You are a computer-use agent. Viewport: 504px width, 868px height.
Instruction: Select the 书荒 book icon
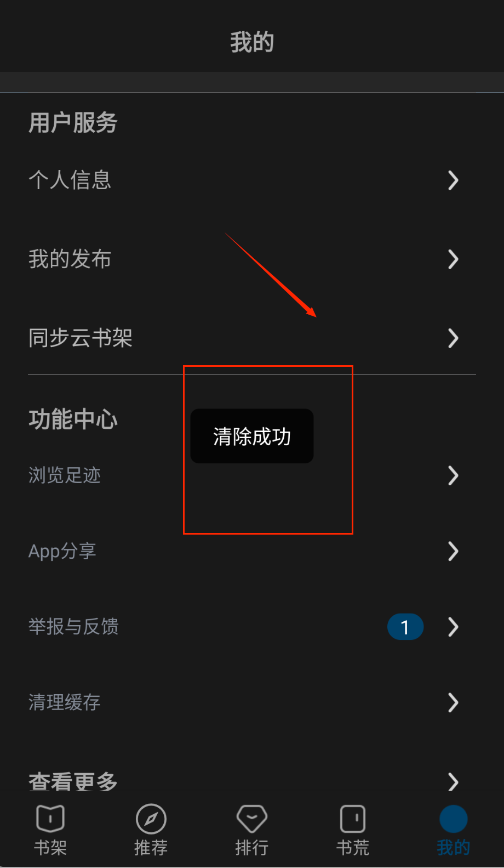pyautogui.click(x=353, y=819)
